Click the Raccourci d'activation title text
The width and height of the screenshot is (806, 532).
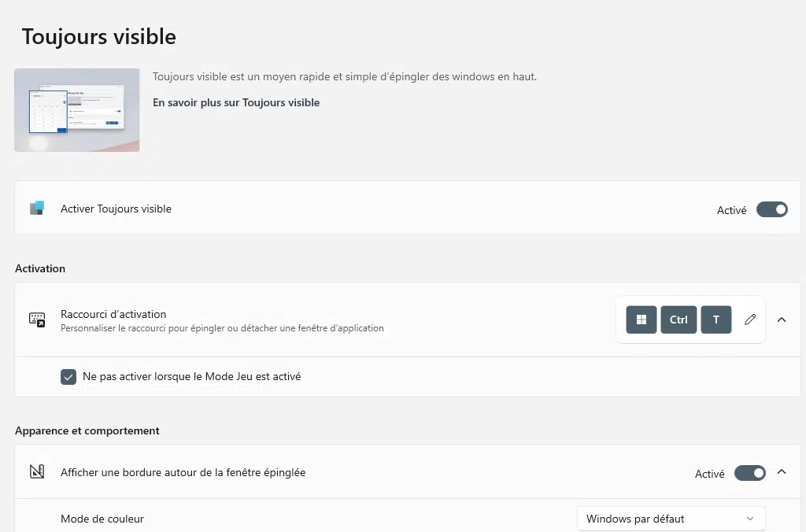(x=113, y=314)
